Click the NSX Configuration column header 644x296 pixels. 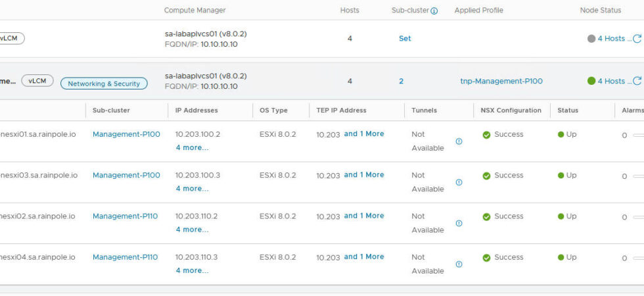pyautogui.click(x=511, y=111)
